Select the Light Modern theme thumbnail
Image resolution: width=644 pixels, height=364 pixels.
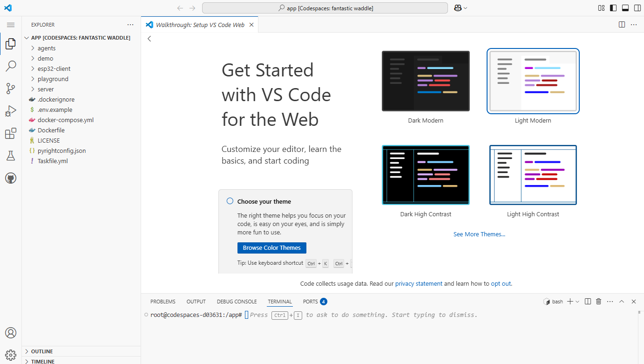click(533, 81)
